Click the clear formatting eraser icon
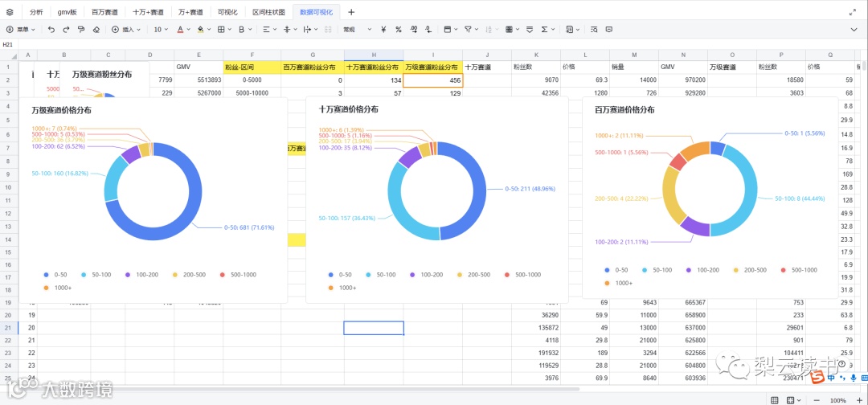This screenshot has width=868, height=405. click(x=96, y=29)
